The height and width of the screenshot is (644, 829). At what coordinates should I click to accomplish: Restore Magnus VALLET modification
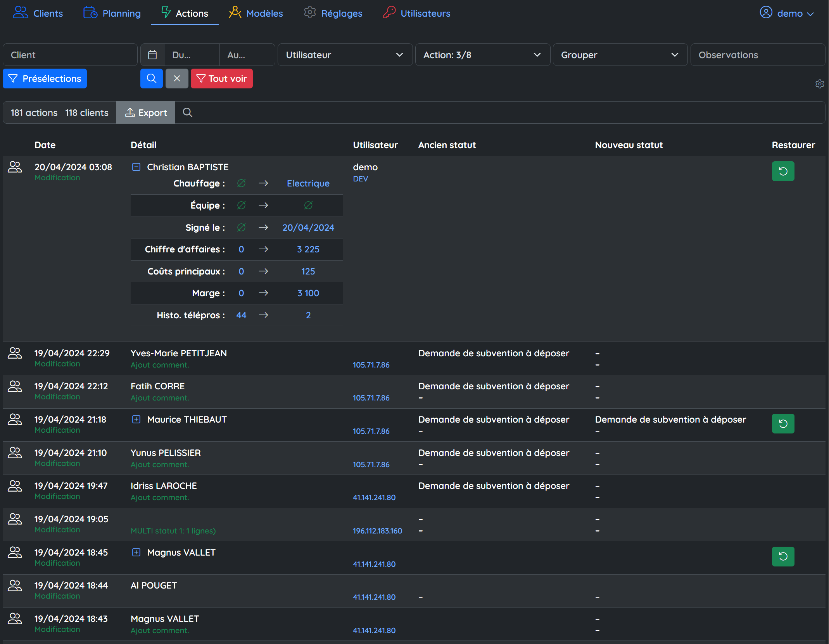pyautogui.click(x=783, y=557)
